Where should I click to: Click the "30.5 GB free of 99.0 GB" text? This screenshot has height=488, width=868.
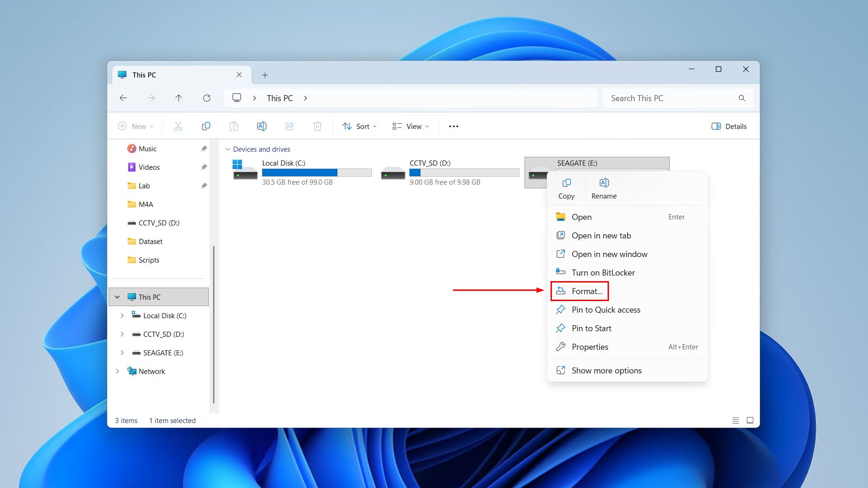[297, 182]
